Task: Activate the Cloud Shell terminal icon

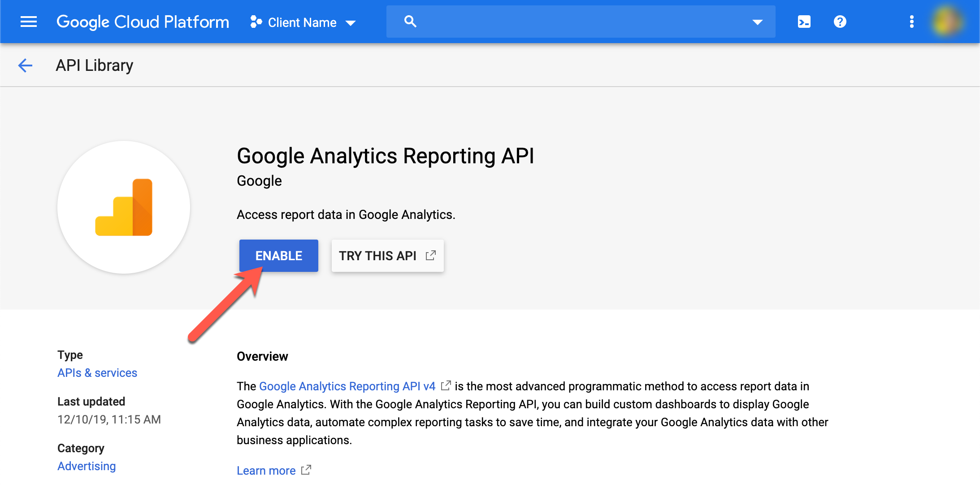Action: tap(804, 22)
